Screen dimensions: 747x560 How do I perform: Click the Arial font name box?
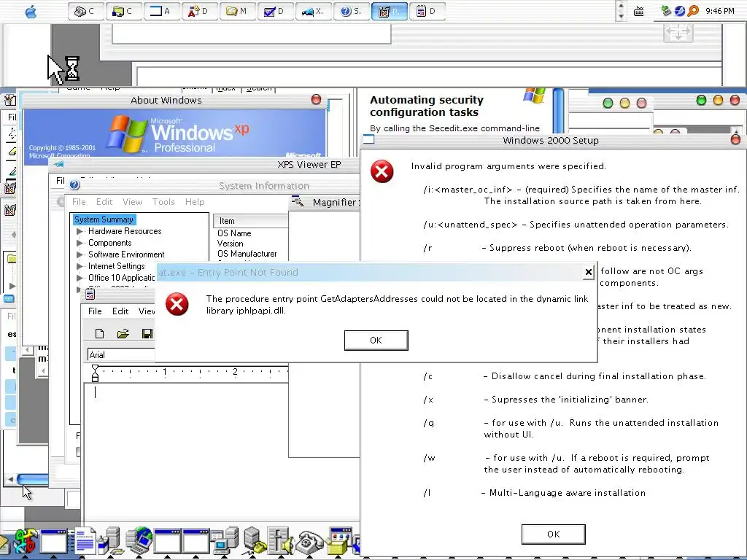point(122,355)
